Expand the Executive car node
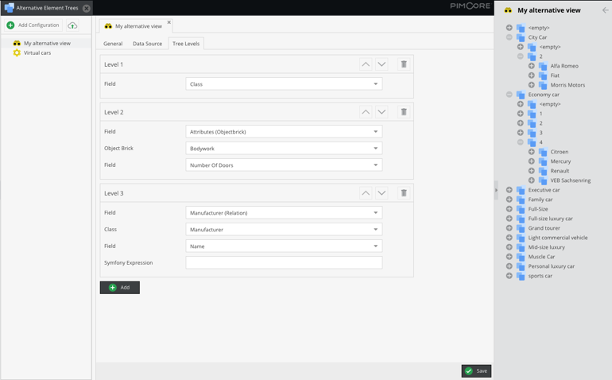The width and height of the screenshot is (612, 380). 509,190
